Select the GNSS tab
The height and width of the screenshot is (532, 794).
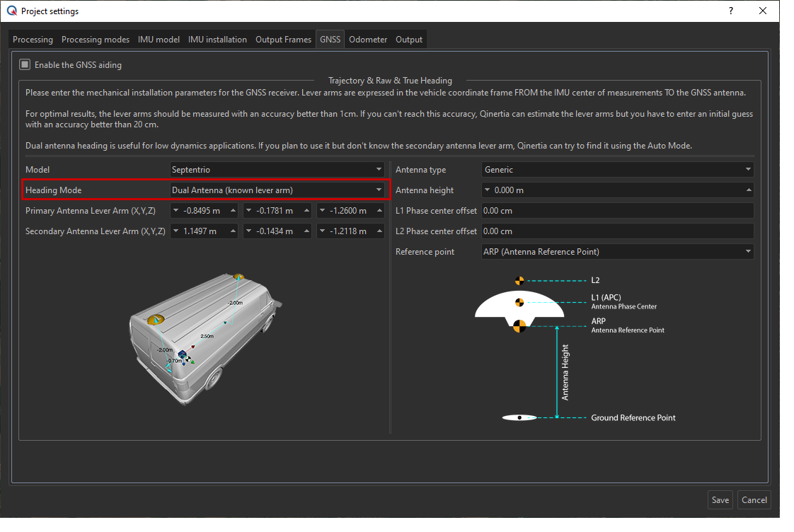(330, 40)
